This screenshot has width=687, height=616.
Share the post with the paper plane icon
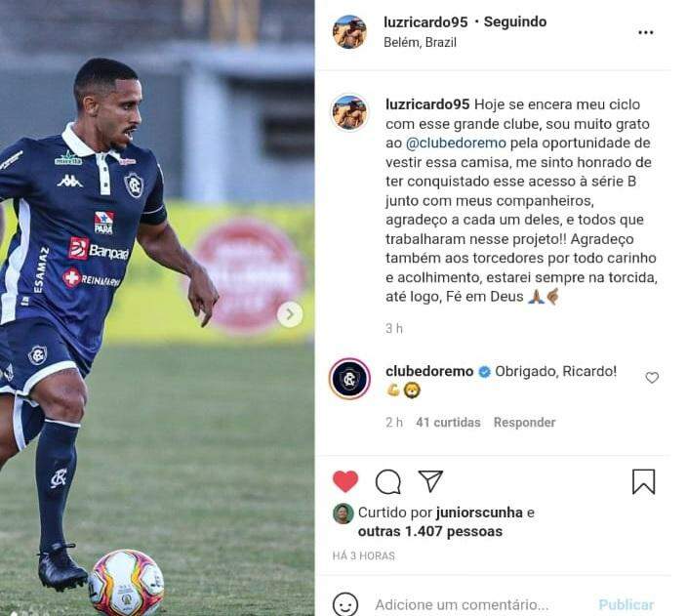(430, 481)
